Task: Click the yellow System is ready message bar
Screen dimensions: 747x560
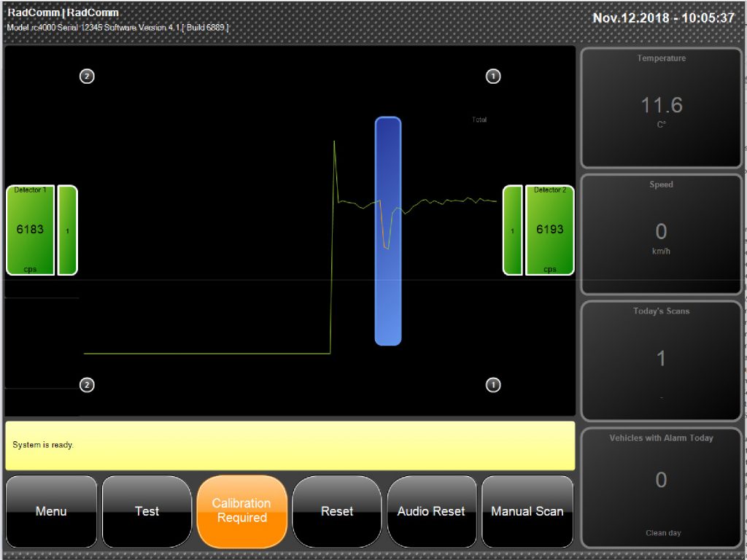Action: 290,445
